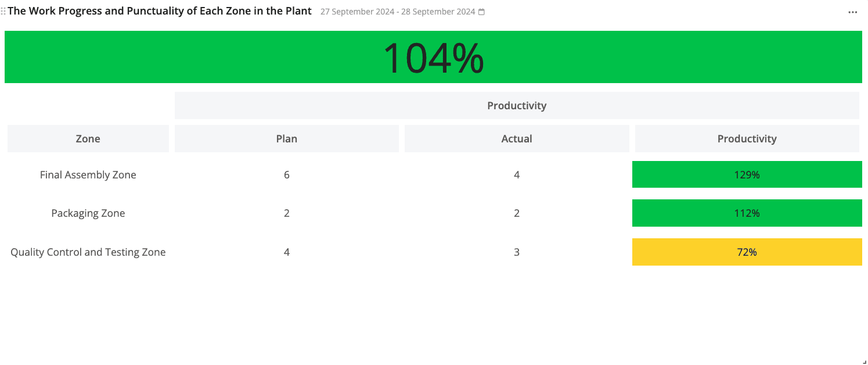Click the green 129% productivity cell
This screenshot has height=365, width=868.
click(747, 175)
